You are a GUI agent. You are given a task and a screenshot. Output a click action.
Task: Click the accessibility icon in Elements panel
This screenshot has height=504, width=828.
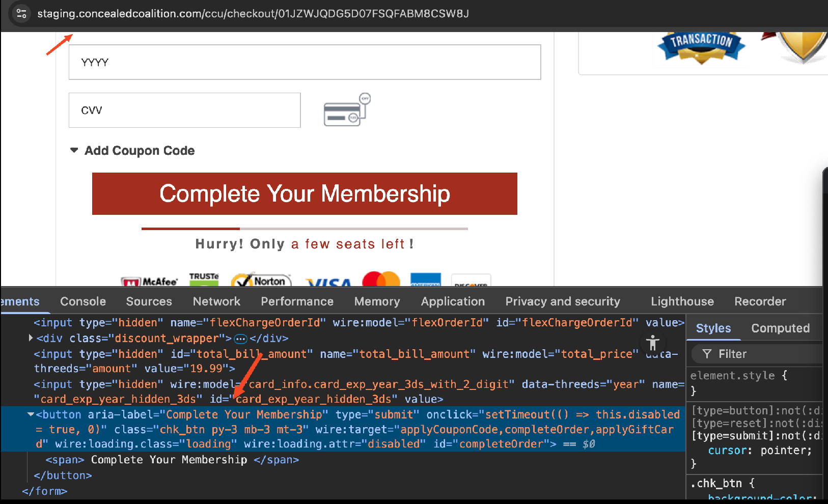pos(652,343)
